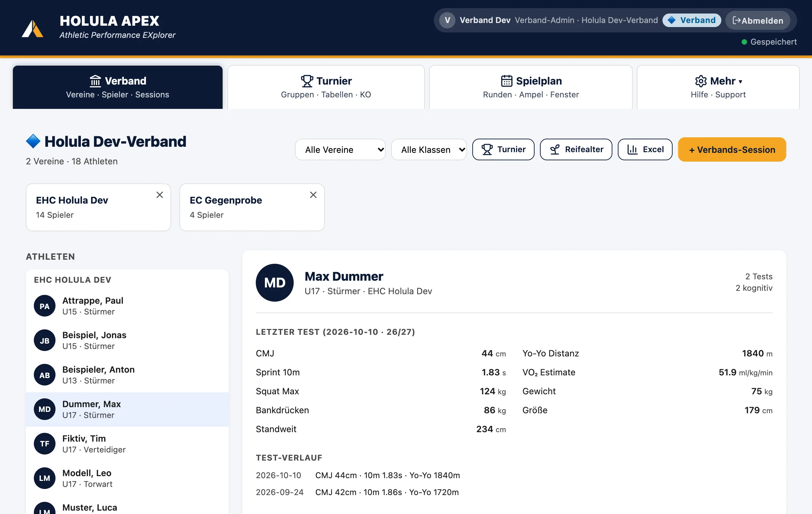Expand the Mehr menu tab
Viewport: 812px width, 514px height.
click(718, 87)
